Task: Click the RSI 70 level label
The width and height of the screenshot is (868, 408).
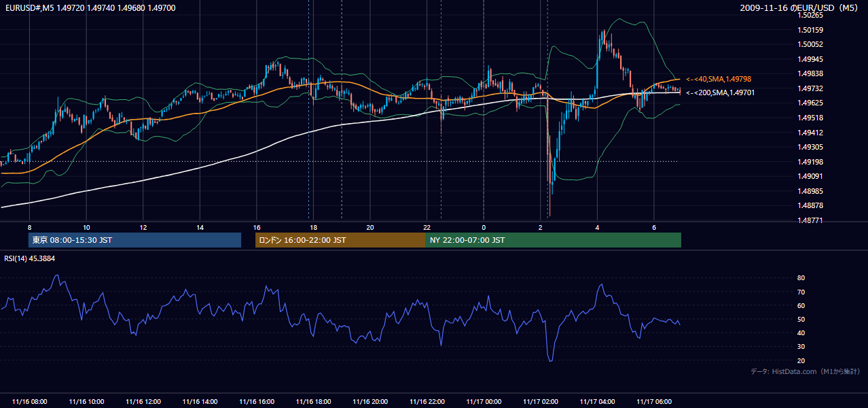Action: pyautogui.click(x=801, y=292)
